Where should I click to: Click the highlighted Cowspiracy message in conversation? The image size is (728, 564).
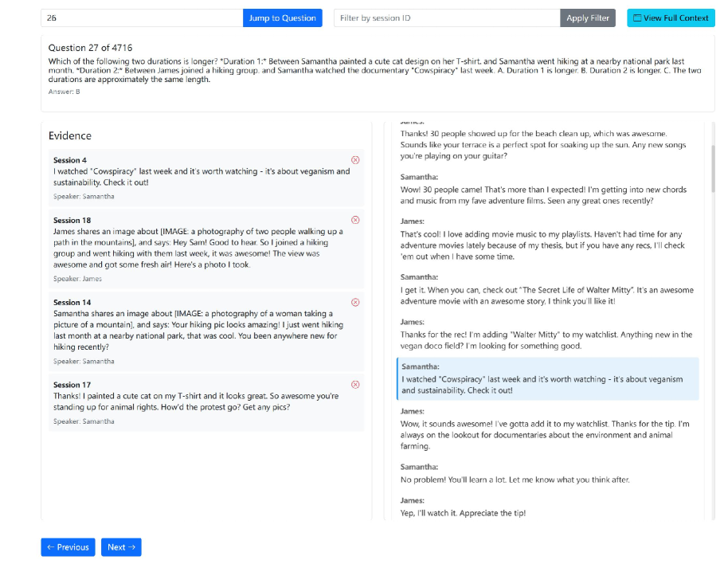coord(547,379)
